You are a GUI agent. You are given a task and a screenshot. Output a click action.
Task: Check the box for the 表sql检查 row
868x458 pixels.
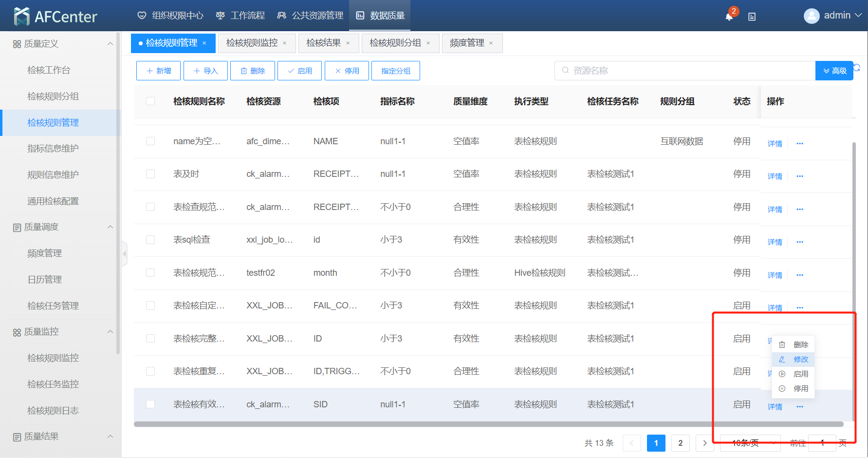click(150, 240)
